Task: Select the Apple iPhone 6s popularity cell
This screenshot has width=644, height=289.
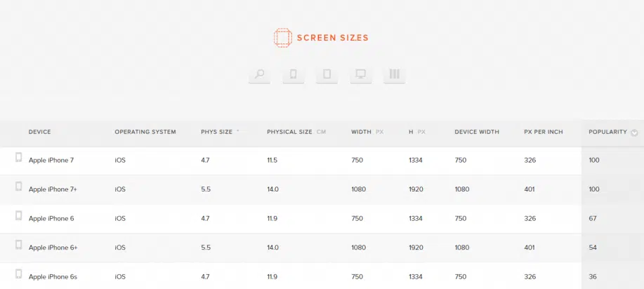Action: pos(593,276)
